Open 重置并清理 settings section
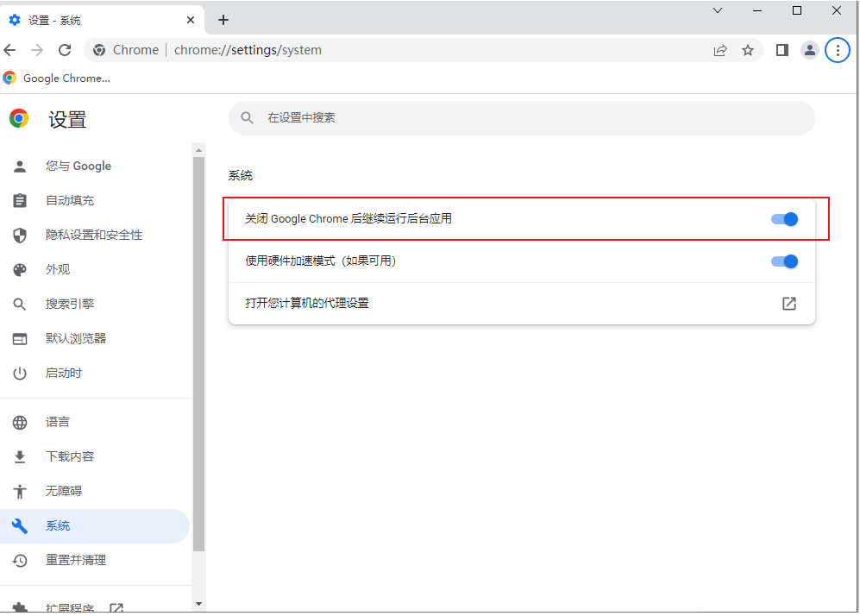860x616 pixels. tap(94, 561)
